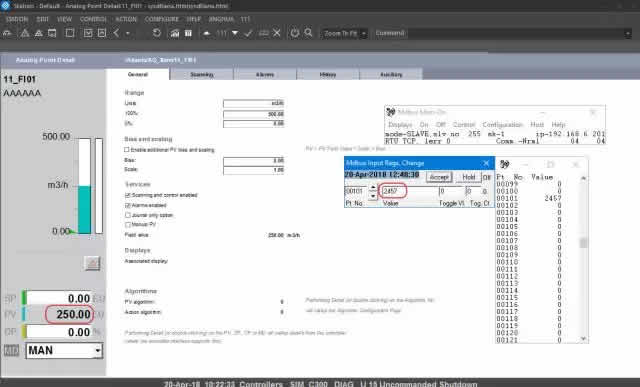
Task: Open the CONTROL menu
Action: (93, 19)
